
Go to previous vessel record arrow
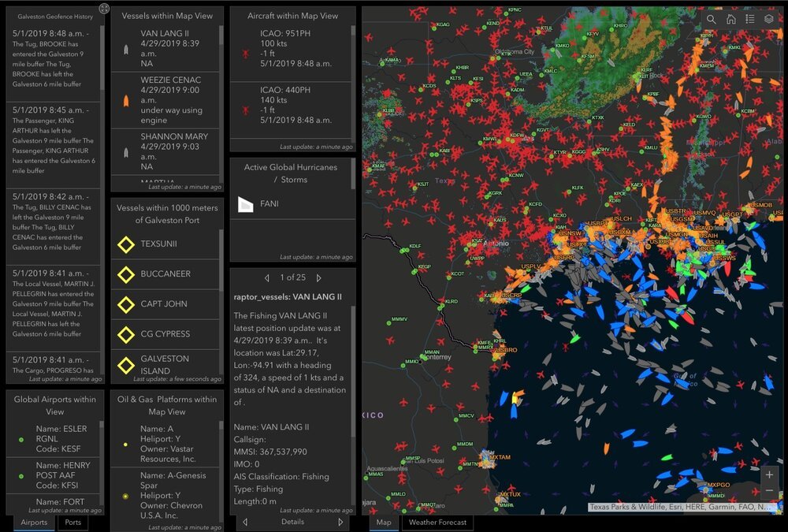266,277
